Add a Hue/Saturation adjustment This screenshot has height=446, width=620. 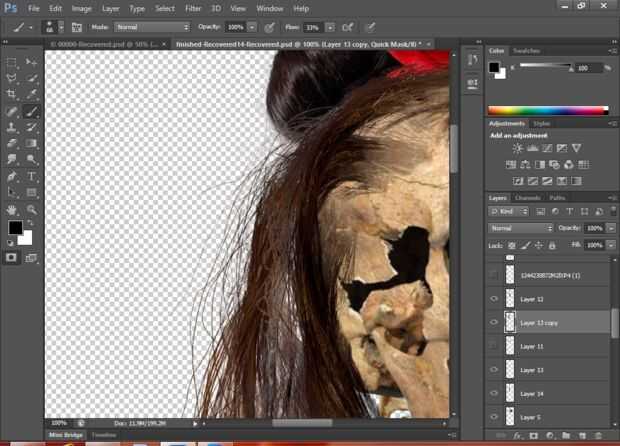(511, 165)
